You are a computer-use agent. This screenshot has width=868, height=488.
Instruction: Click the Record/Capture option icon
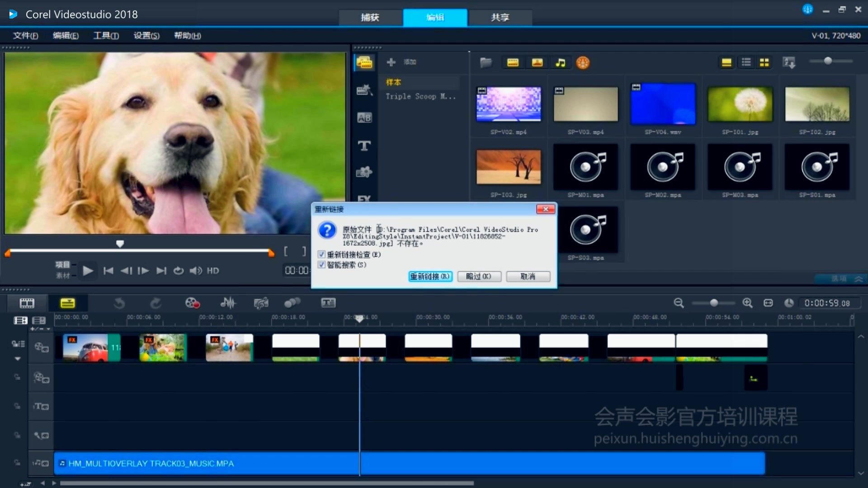point(193,303)
